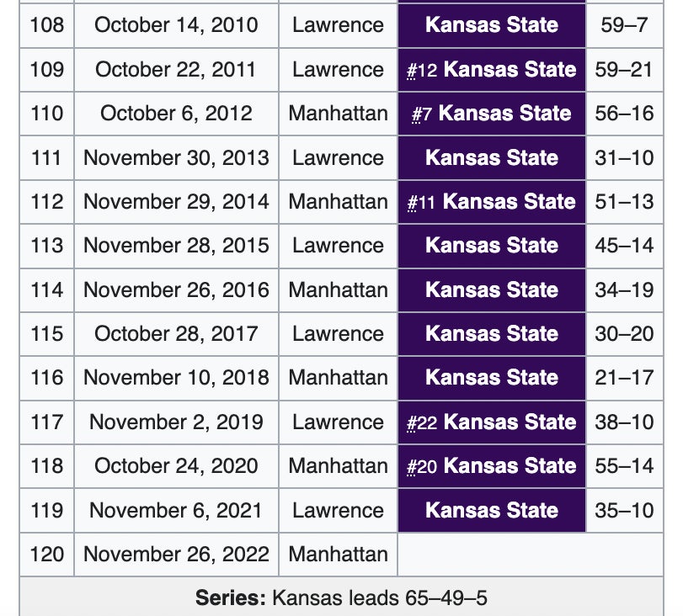Click Lawrence location in the 2021 row
The image size is (683, 616).
click(x=338, y=510)
